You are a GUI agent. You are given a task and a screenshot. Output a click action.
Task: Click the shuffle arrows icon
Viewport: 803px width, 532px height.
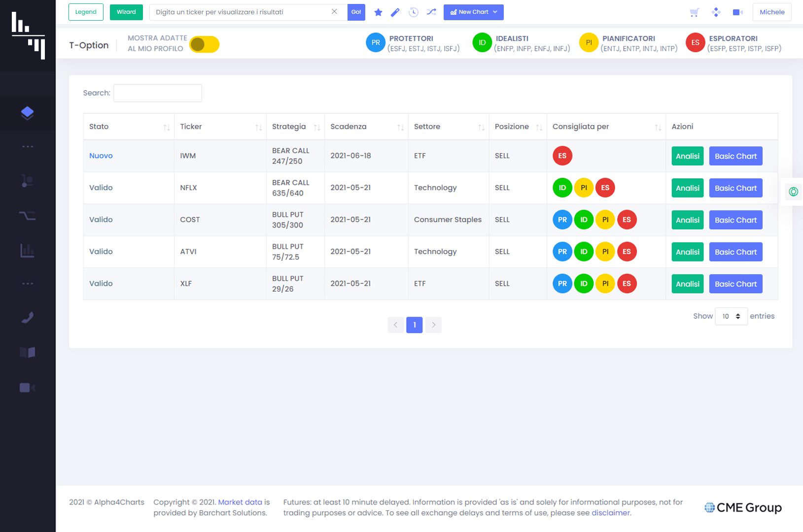coord(431,12)
